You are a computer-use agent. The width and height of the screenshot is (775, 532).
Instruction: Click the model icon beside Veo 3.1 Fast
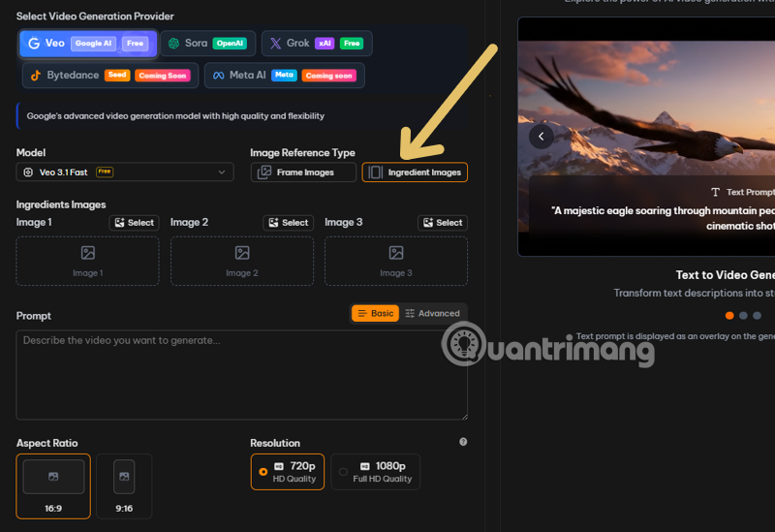pos(28,172)
